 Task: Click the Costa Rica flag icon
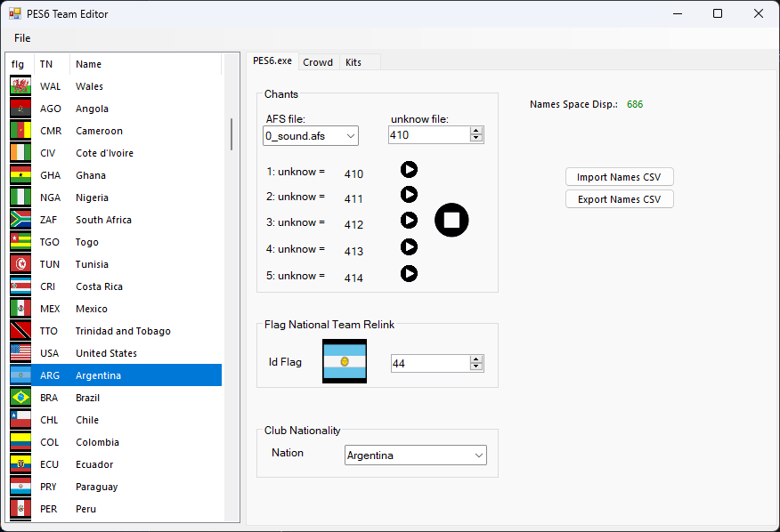click(x=20, y=286)
